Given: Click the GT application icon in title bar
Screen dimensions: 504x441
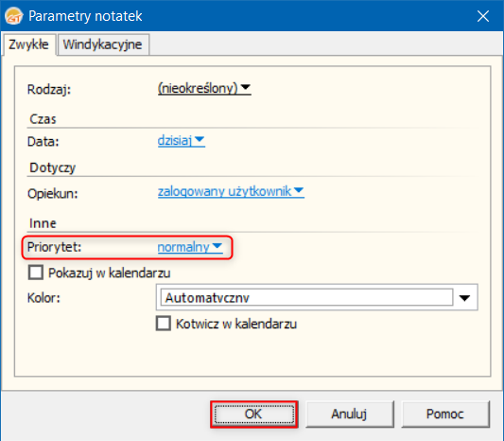Looking at the screenshot, I should 13,16.
